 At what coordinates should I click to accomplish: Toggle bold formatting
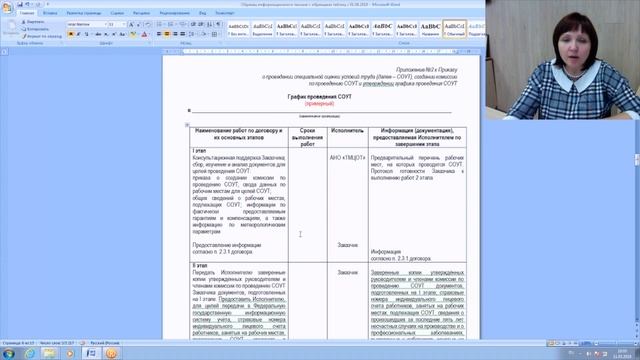click(x=71, y=34)
